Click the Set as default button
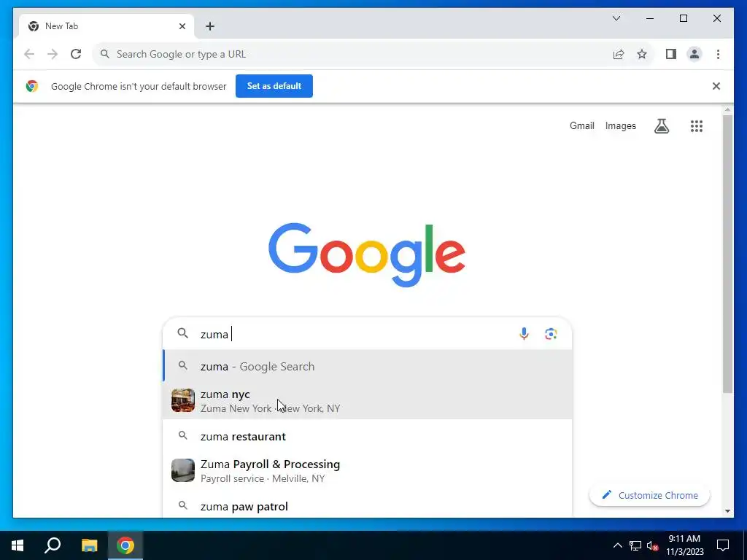747x560 pixels. click(x=274, y=86)
